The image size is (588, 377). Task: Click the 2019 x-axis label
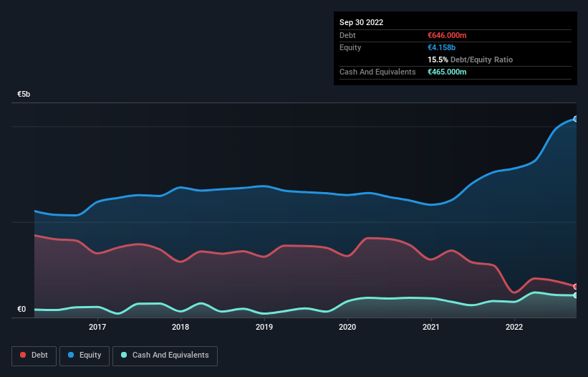pyautogui.click(x=264, y=327)
